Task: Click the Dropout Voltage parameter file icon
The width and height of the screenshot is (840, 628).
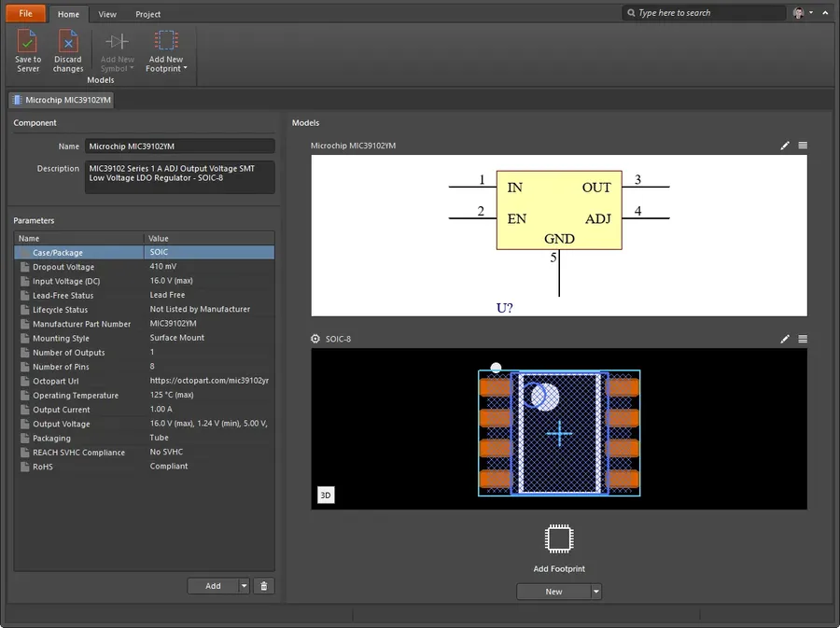Action: pos(24,267)
